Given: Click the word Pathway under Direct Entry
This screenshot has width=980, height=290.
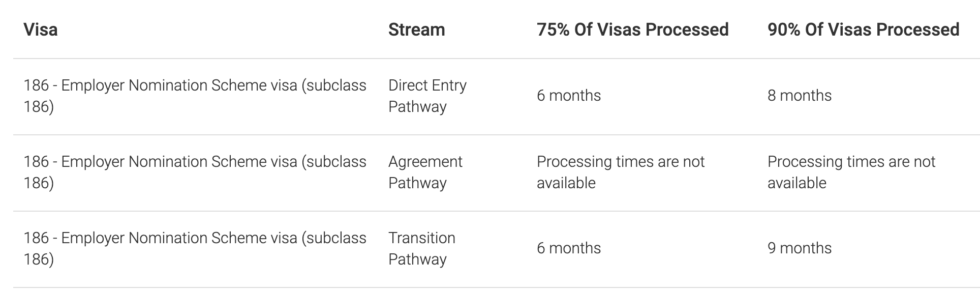Looking at the screenshot, I should click(x=417, y=107).
